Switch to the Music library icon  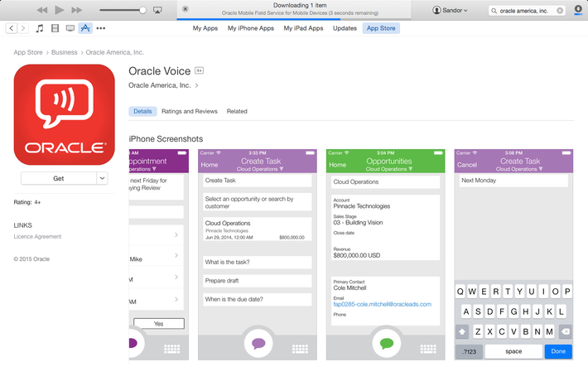pyautogui.click(x=40, y=28)
